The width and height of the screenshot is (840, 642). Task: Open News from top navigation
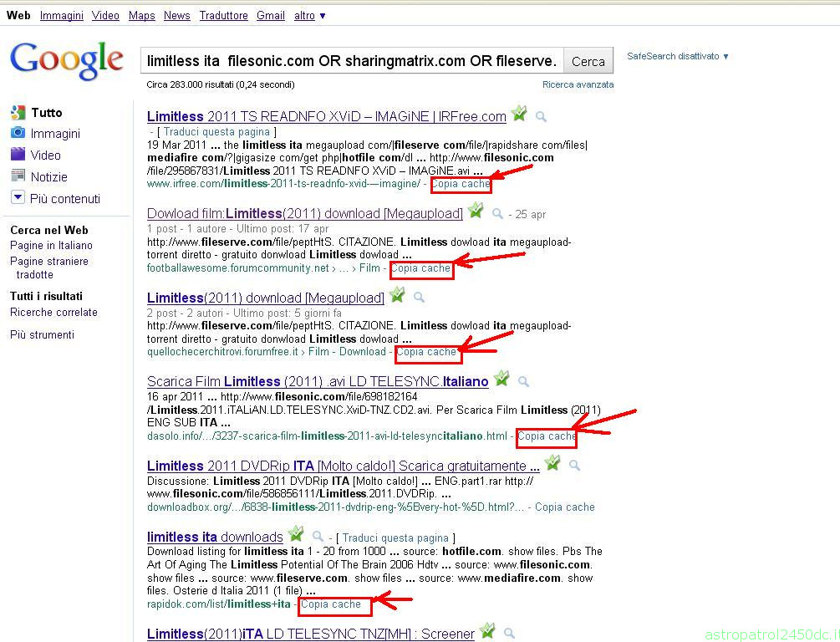click(x=177, y=16)
